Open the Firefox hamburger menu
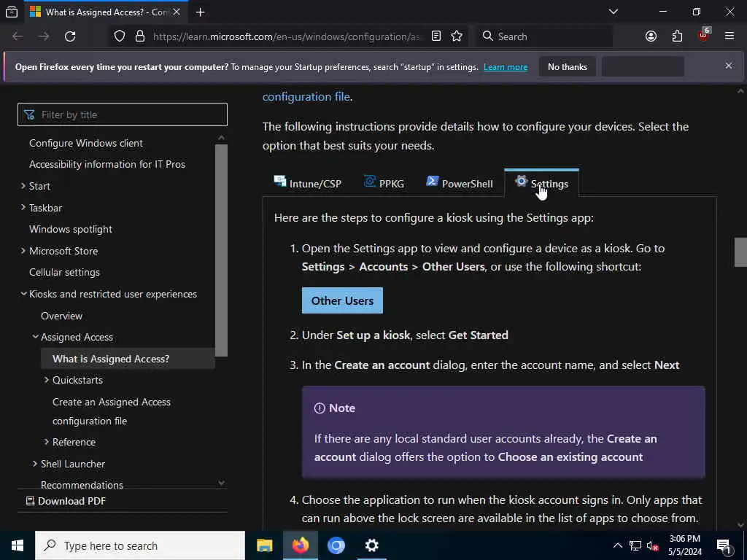This screenshot has height=560, width=747. [729, 36]
